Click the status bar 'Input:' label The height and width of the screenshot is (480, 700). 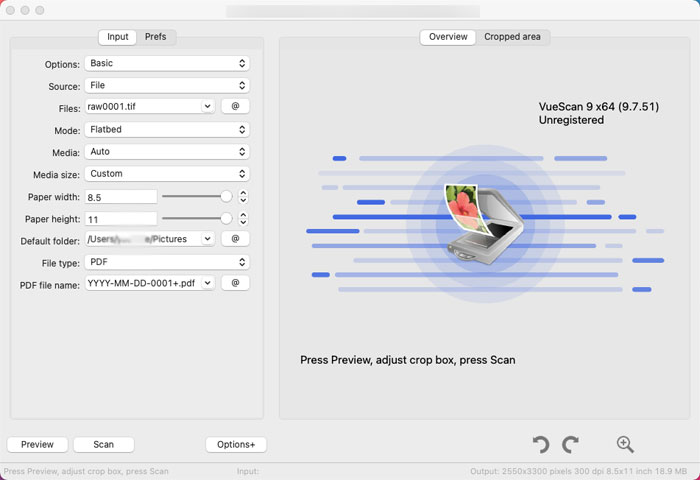click(248, 472)
